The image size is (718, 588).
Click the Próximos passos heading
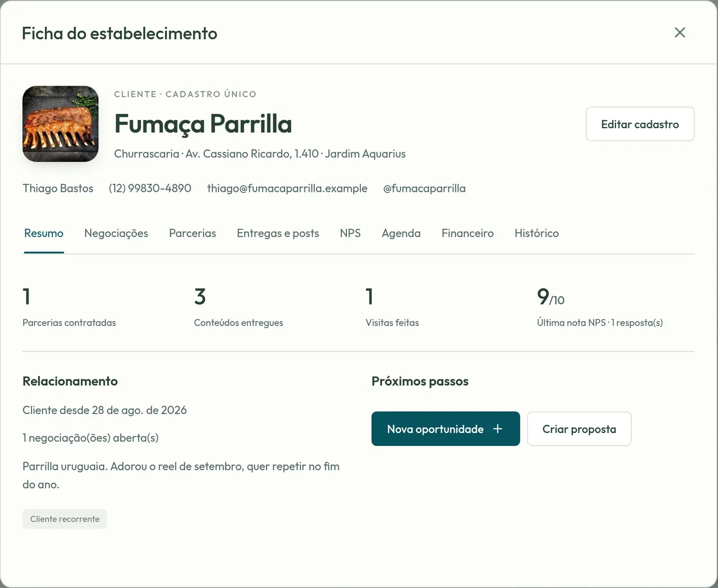(x=420, y=381)
